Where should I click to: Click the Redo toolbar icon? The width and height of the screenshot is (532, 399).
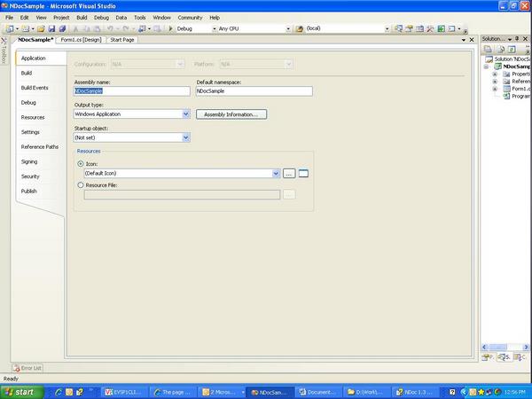126,29
